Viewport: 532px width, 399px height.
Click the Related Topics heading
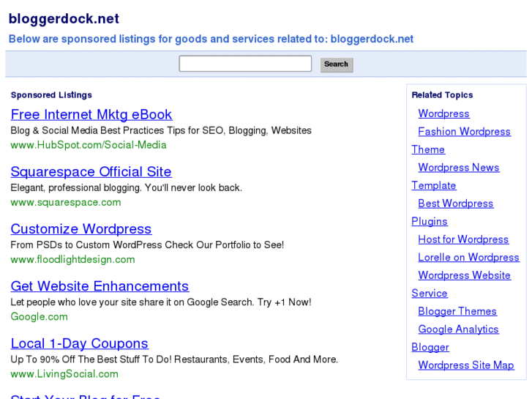(x=442, y=95)
